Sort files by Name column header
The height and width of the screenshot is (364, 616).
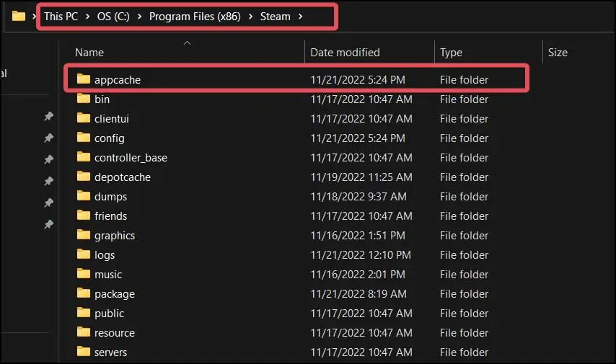(x=89, y=53)
